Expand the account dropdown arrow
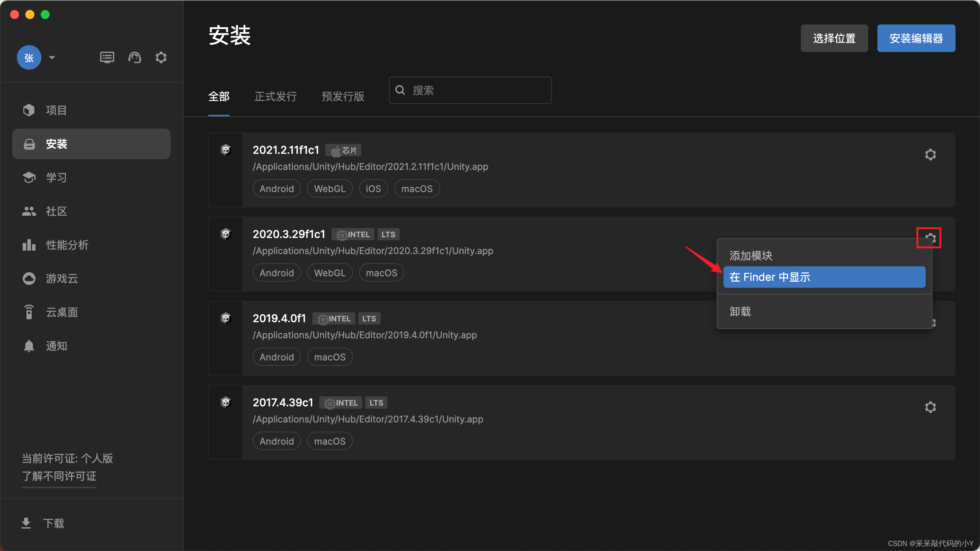This screenshot has height=551, width=980. pyautogui.click(x=52, y=58)
